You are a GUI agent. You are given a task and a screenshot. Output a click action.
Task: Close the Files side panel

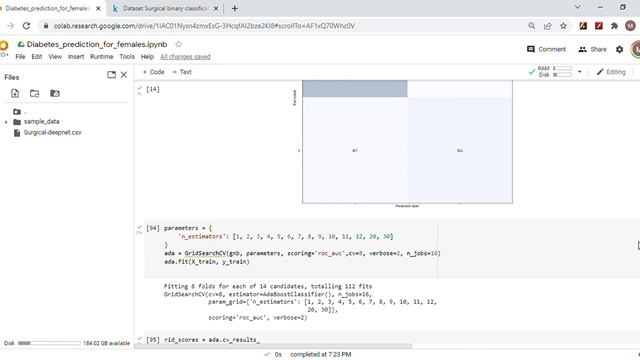[124, 75]
